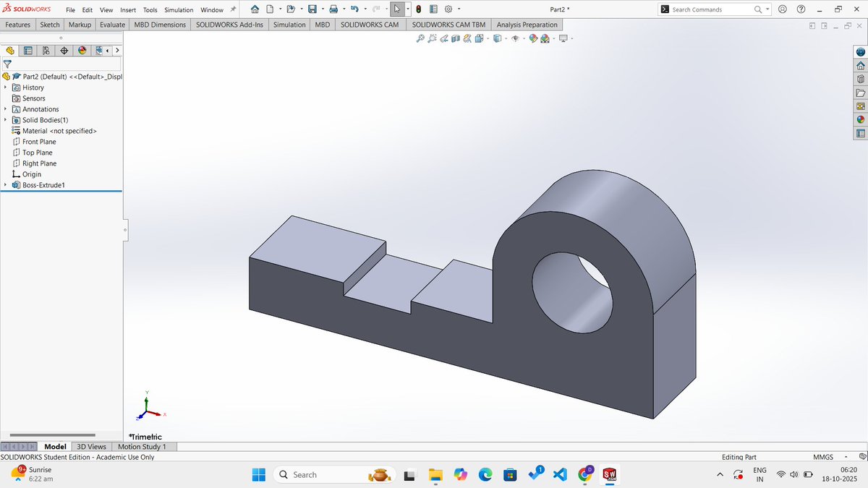Pin the menu bar with the pushpin

[x=233, y=9]
